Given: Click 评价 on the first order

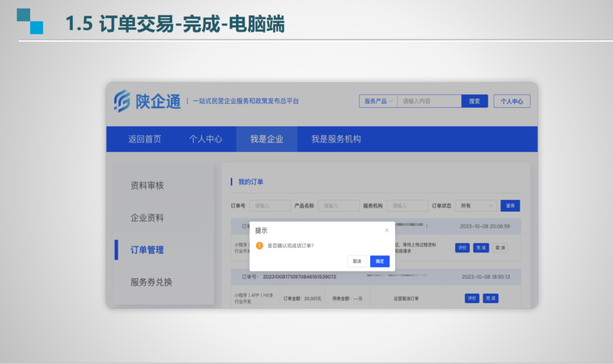Looking at the screenshot, I should (463, 248).
